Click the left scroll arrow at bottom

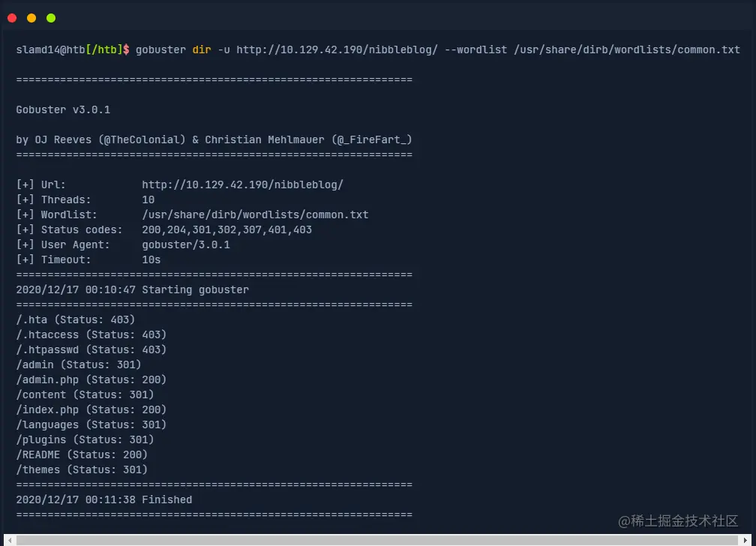click(x=10, y=540)
